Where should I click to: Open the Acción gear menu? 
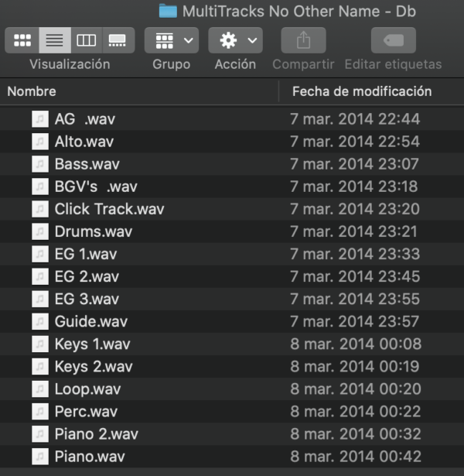coord(235,40)
